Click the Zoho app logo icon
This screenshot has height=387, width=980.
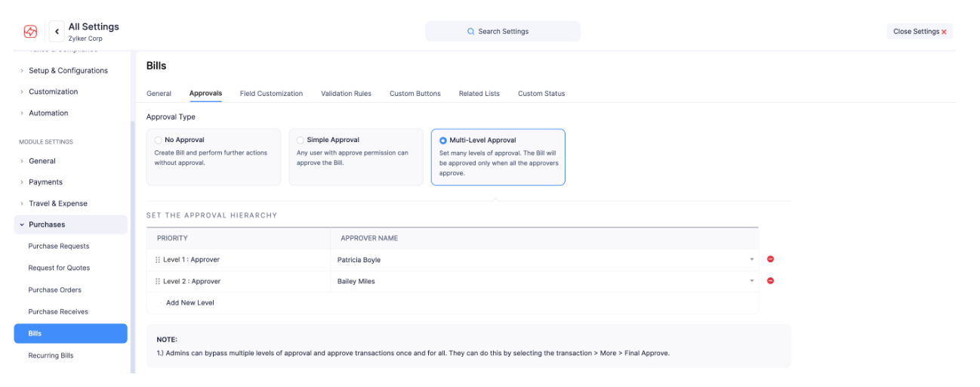(x=30, y=32)
